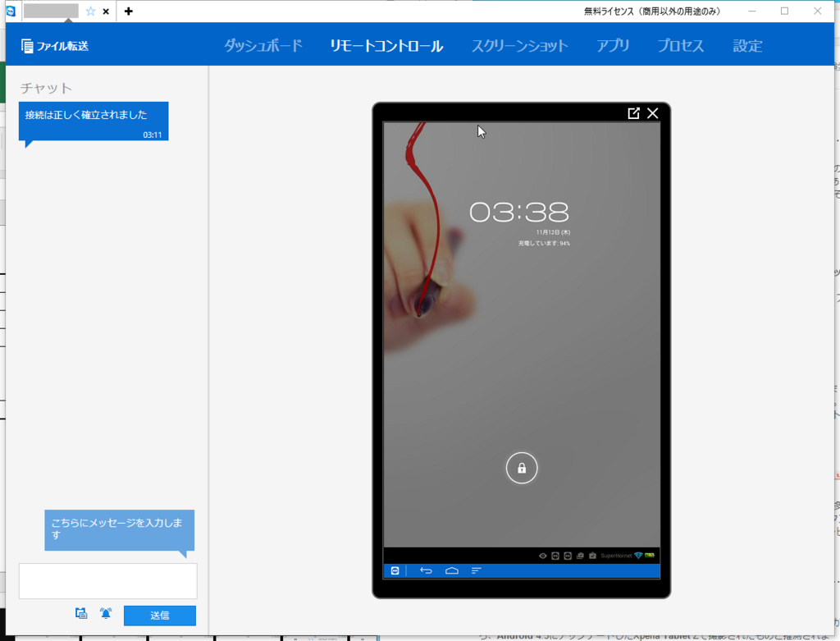Click the TeamViewer logo icon in title bar

coord(11,11)
